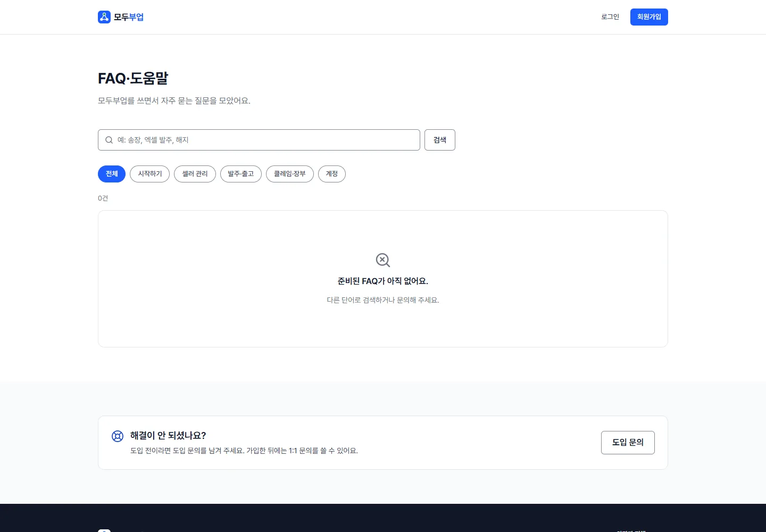Click the 도입 문의 button

[x=628, y=443]
